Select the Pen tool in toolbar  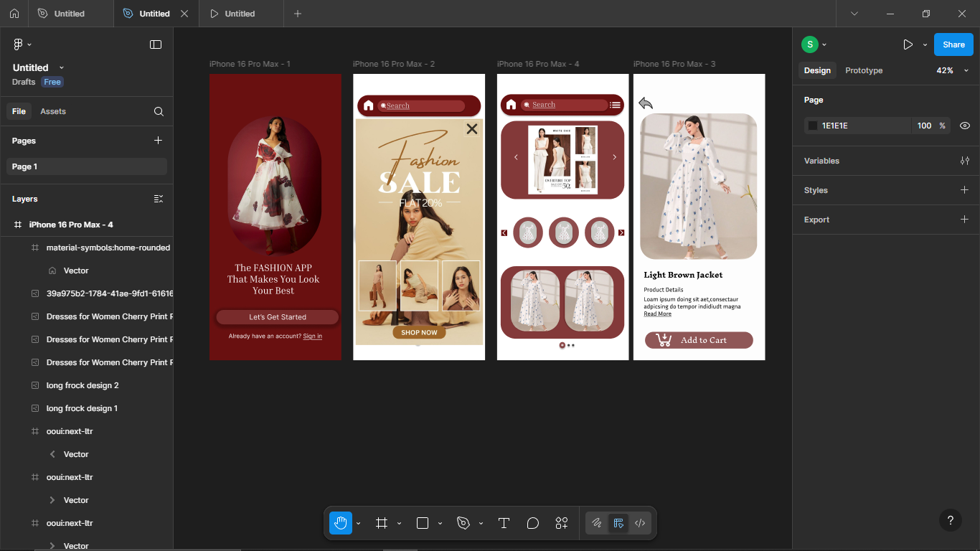[x=463, y=523]
